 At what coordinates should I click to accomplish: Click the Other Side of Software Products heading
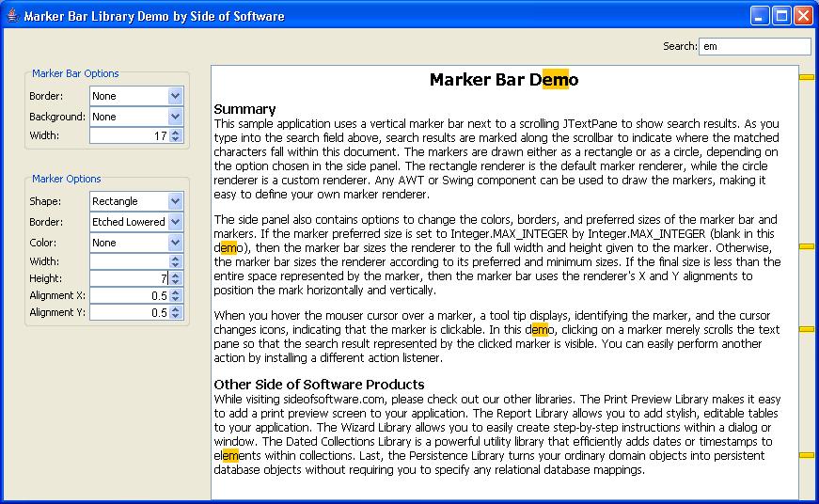319,385
